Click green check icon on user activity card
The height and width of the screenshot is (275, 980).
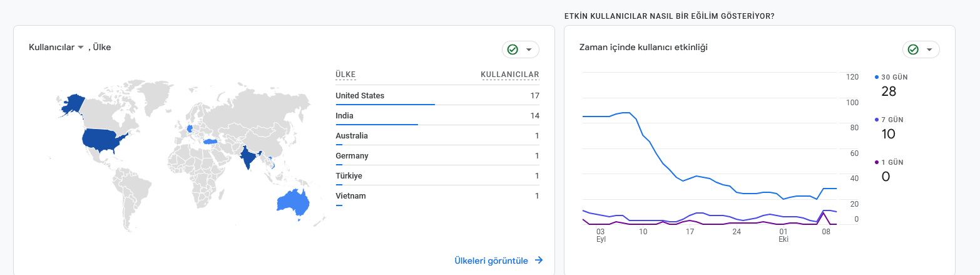(913, 49)
